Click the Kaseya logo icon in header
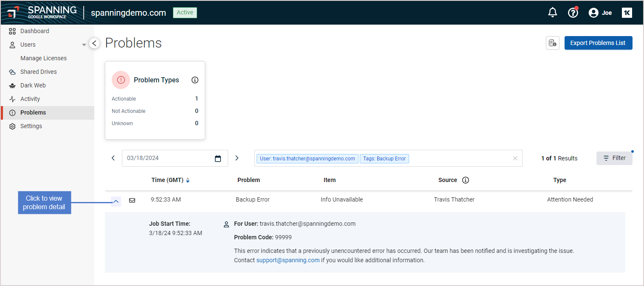The height and width of the screenshot is (286, 644). click(627, 13)
